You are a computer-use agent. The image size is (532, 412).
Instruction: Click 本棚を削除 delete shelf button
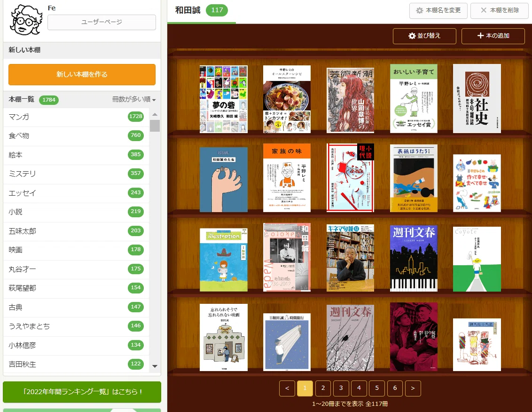pos(500,10)
